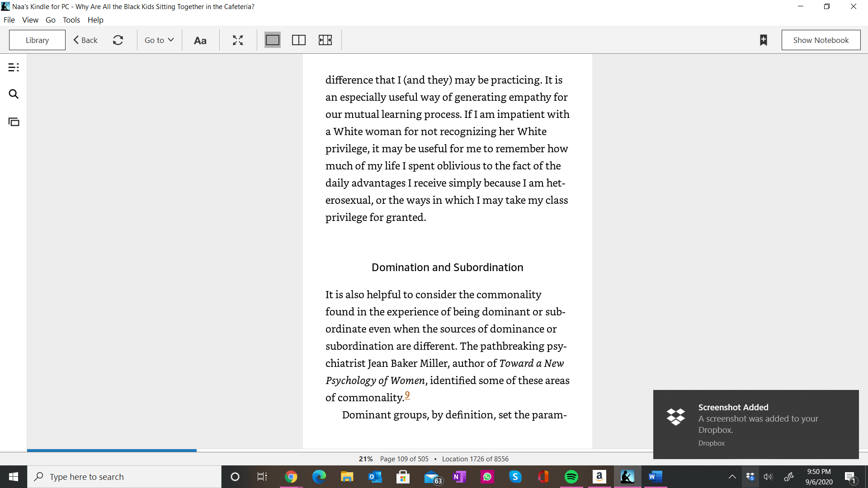Open the View menu
The width and height of the screenshot is (868, 488).
pyautogui.click(x=30, y=20)
